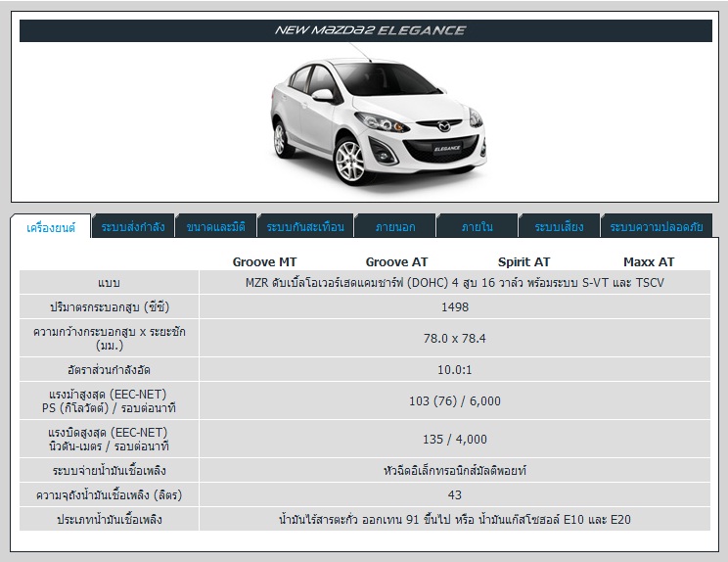
Task: Open the ระบบความปลอดภัย tab
Action: click(656, 226)
